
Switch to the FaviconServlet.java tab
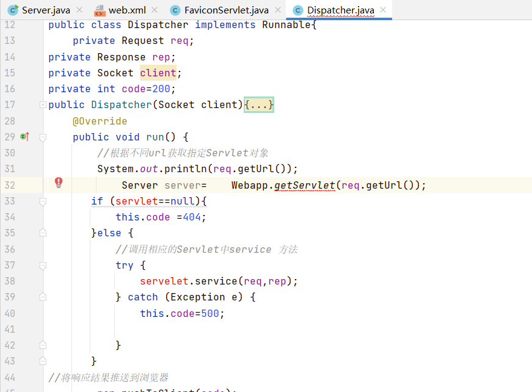click(227, 10)
